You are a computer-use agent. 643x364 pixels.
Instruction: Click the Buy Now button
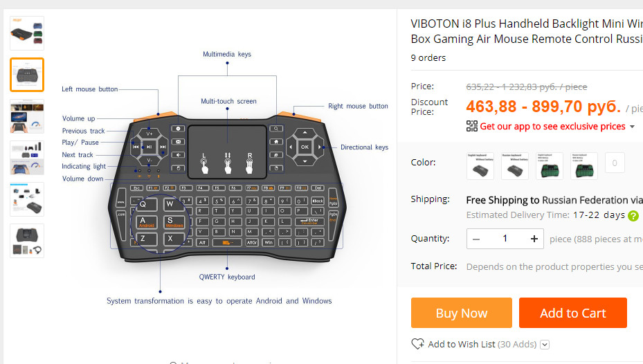462,313
